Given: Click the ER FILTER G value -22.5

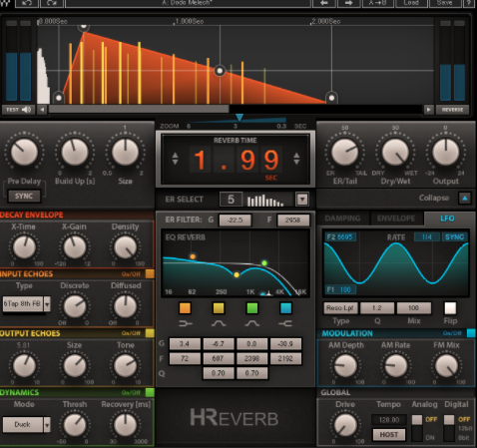Looking at the screenshot, I should (x=235, y=220).
